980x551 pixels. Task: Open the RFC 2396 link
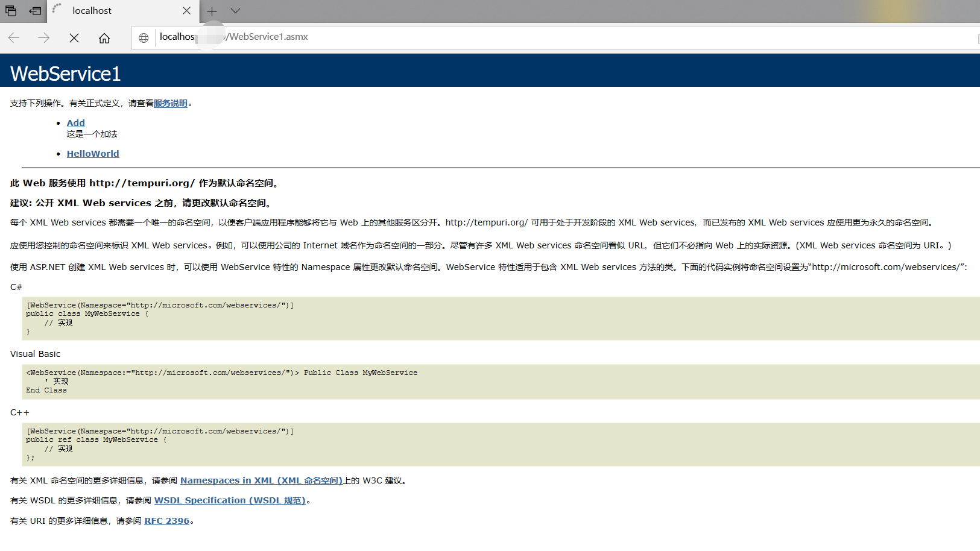[167, 521]
